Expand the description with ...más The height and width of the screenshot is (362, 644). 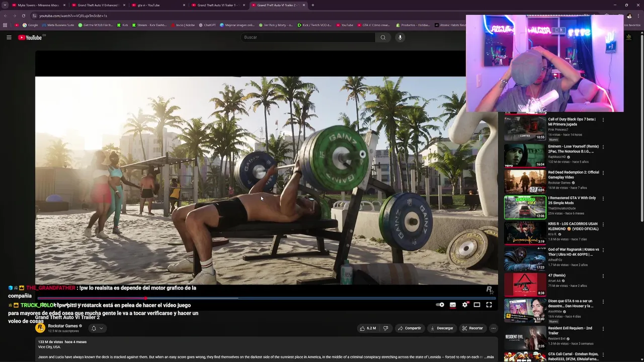489,357
